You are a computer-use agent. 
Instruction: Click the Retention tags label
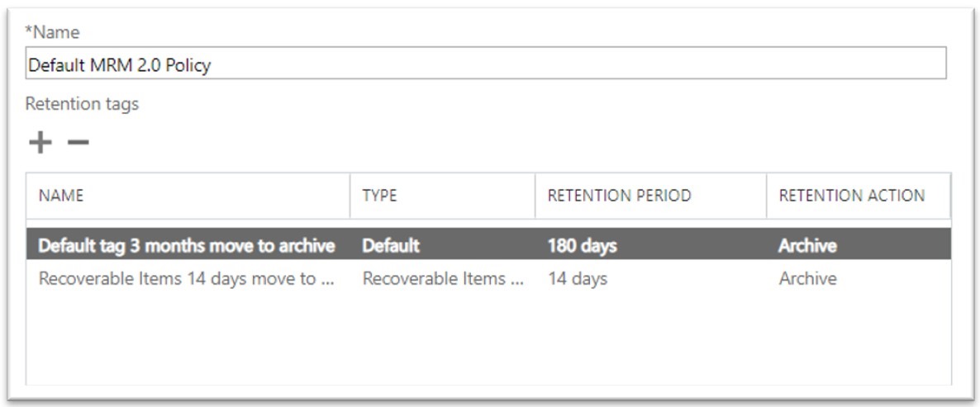(x=82, y=104)
